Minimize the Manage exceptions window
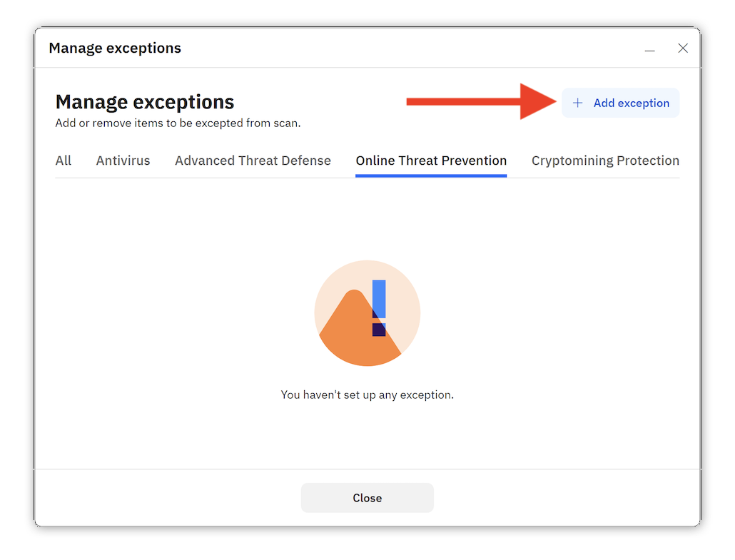 pyautogui.click(x=649, y=49)
